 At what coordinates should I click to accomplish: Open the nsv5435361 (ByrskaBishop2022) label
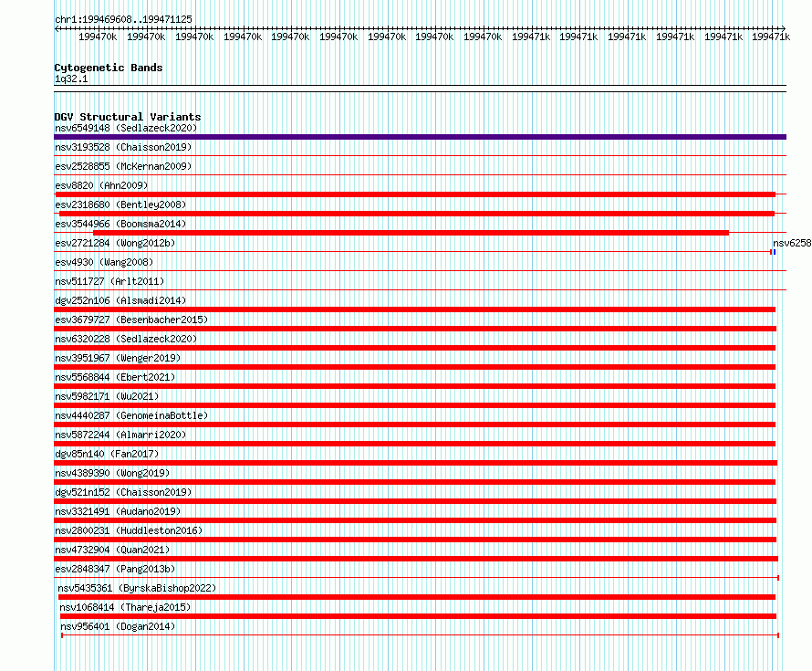[137, 588]
